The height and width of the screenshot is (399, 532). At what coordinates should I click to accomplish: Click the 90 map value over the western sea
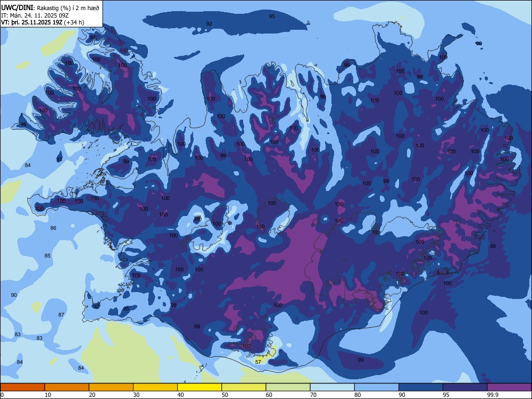tap(14, 295)
